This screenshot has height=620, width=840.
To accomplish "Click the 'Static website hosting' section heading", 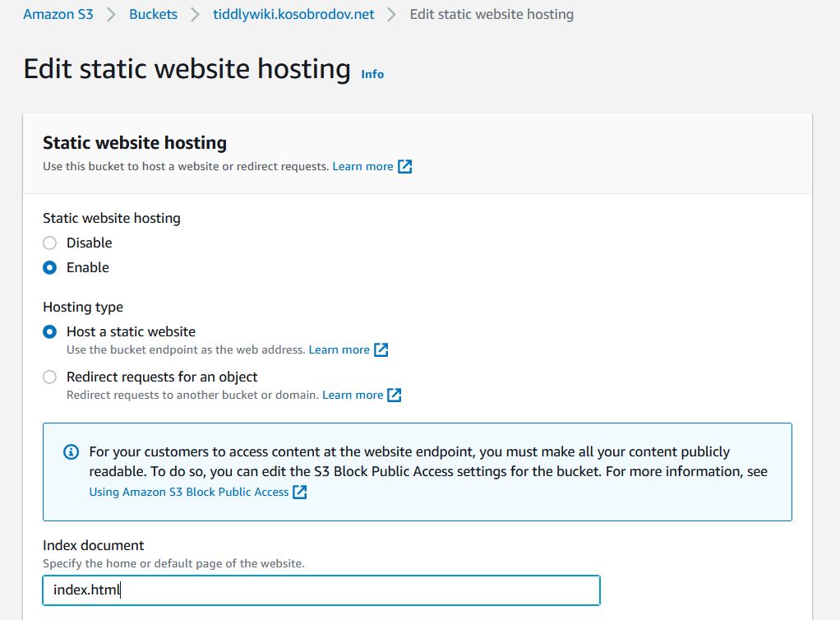I will [135, 142].
